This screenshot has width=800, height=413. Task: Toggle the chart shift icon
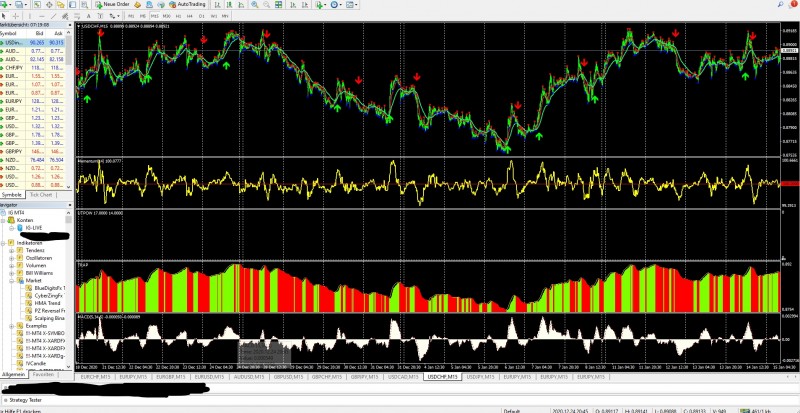pyautogui.click(x=305, y=5)
